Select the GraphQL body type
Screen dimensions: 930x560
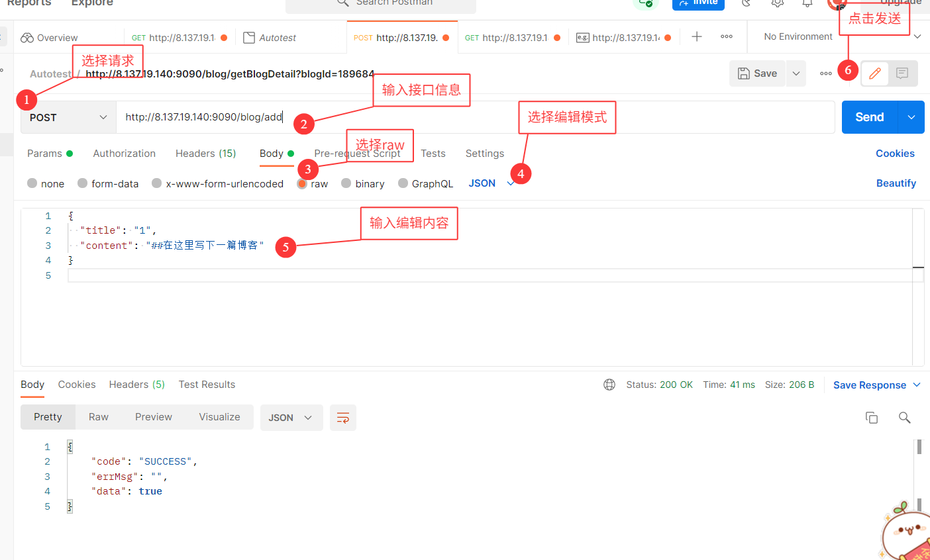pyautogui.click(x=426, y=183)
